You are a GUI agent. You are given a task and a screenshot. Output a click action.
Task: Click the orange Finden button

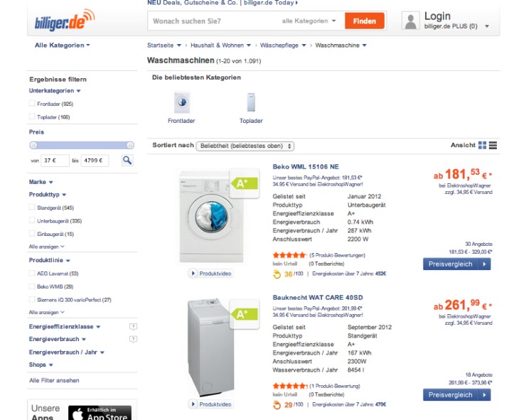point(365,21)
